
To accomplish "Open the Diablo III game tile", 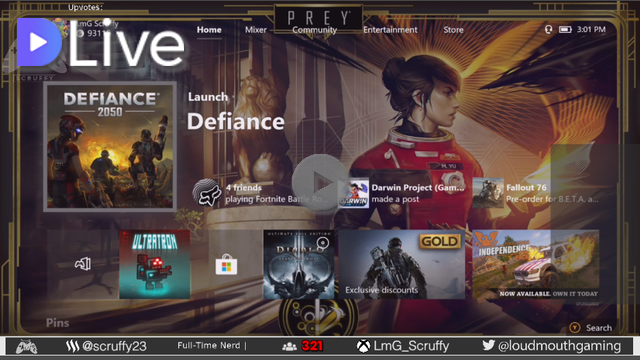I will click(x=299, y=264).
